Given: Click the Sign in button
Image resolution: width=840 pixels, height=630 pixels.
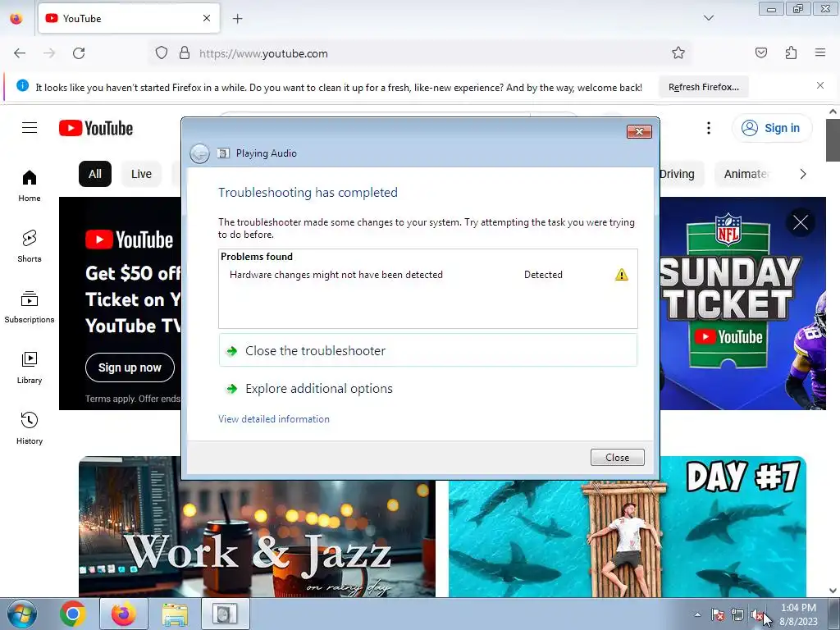Looking at the screenshot, I should coord(771,128).
